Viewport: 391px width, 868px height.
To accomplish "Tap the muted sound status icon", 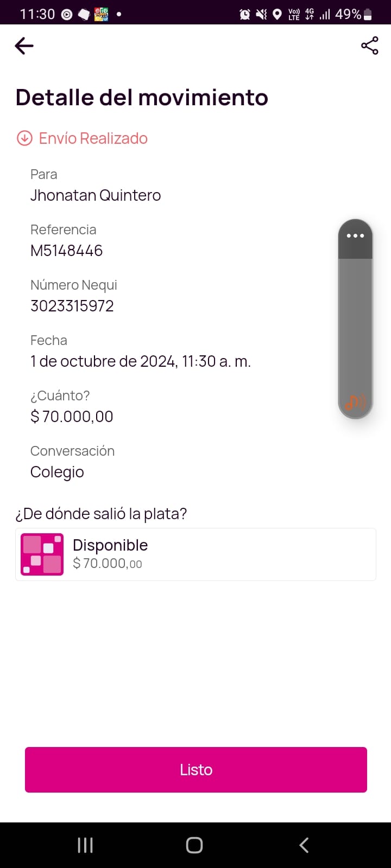I will click(x=261, y=14).
